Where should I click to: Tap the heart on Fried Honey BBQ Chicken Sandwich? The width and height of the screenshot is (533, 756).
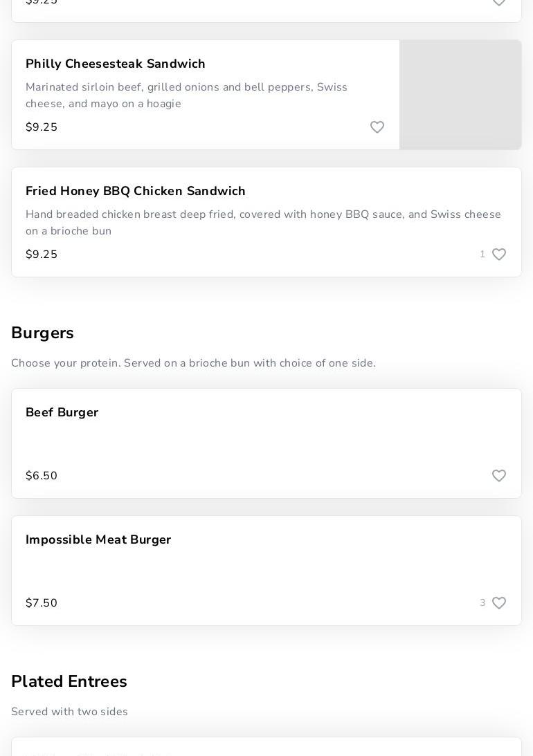pos(499,254)
